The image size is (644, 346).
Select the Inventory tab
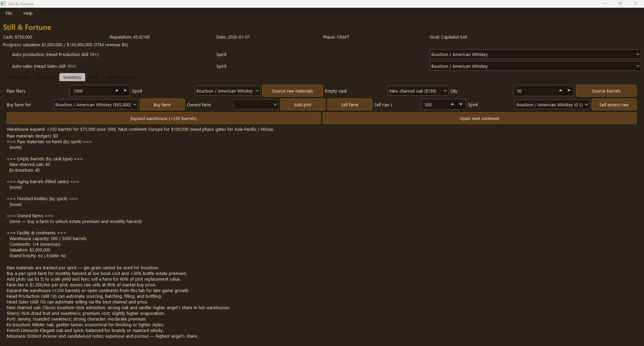click(72, 77)
